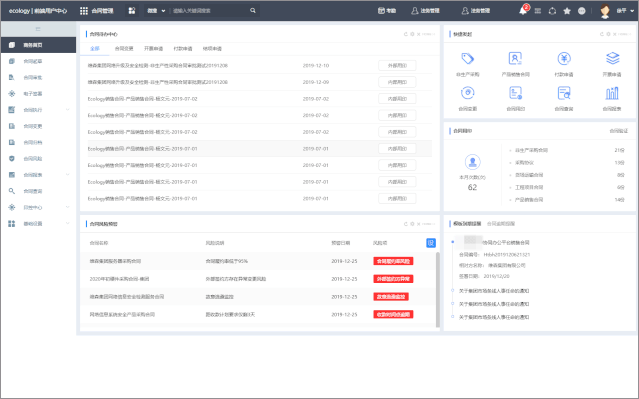Expand the 合同执行 sidebar chevron
Viewport: 639px width, 399px height.
68,110
